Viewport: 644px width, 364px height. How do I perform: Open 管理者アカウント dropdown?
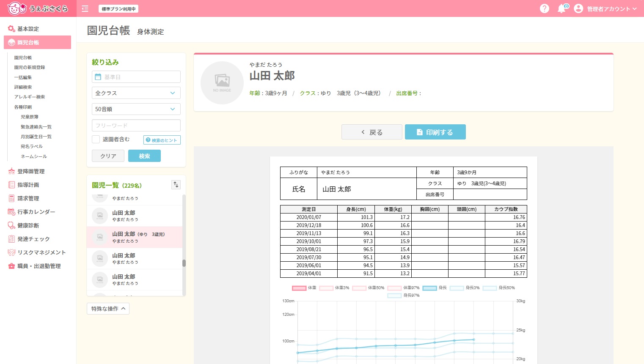[x=612, y=9]
